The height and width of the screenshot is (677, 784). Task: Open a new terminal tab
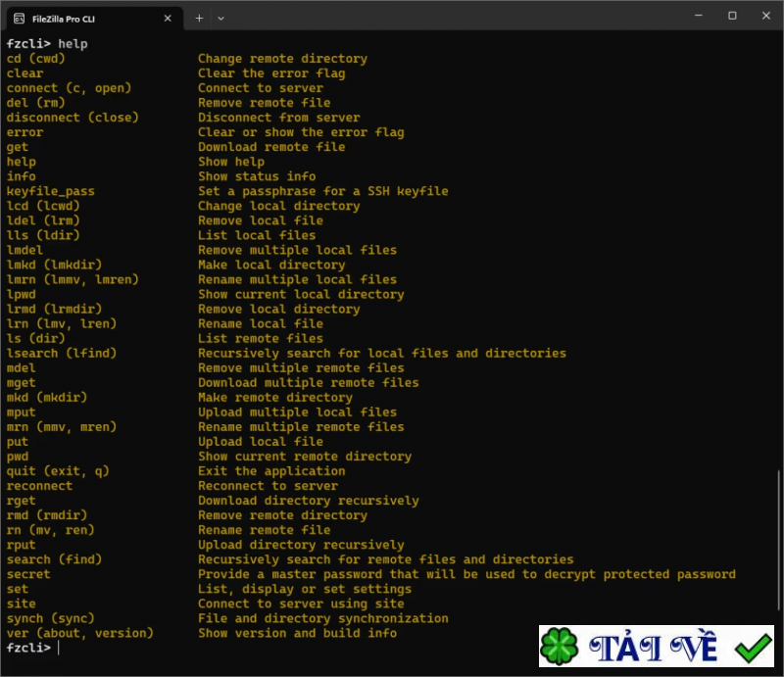tap(199, 19)
